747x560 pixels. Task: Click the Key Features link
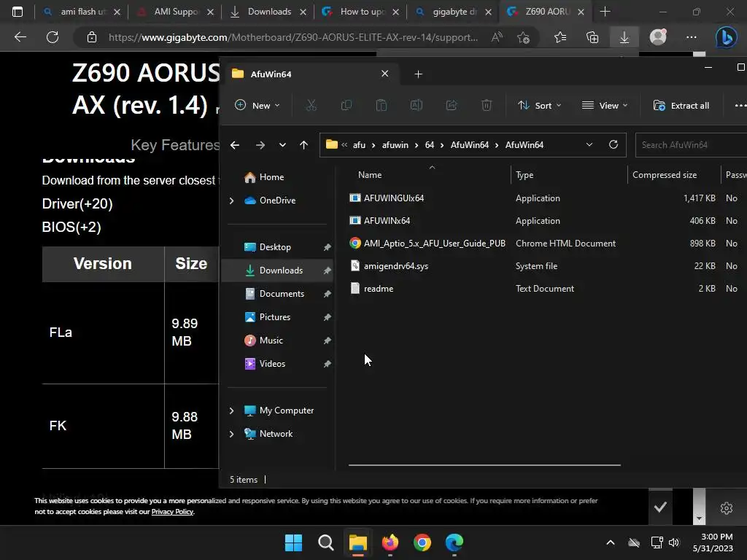(x=175, y=145)
